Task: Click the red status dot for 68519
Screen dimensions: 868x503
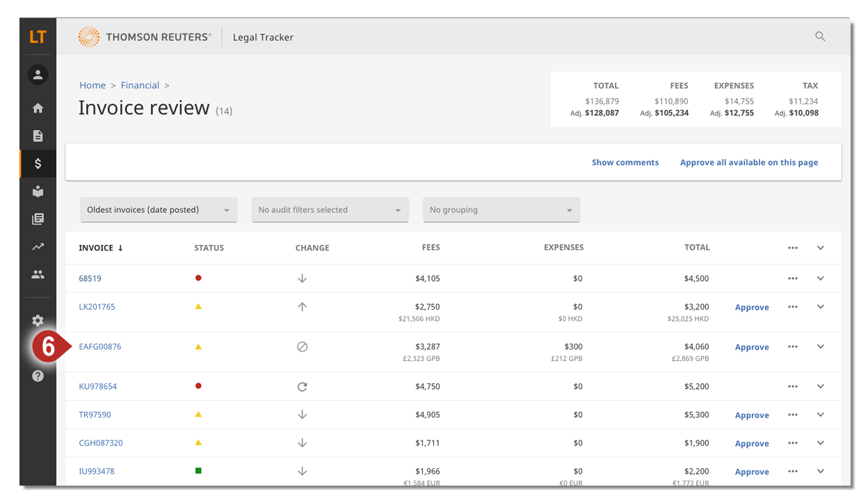Action: (198, 278)
